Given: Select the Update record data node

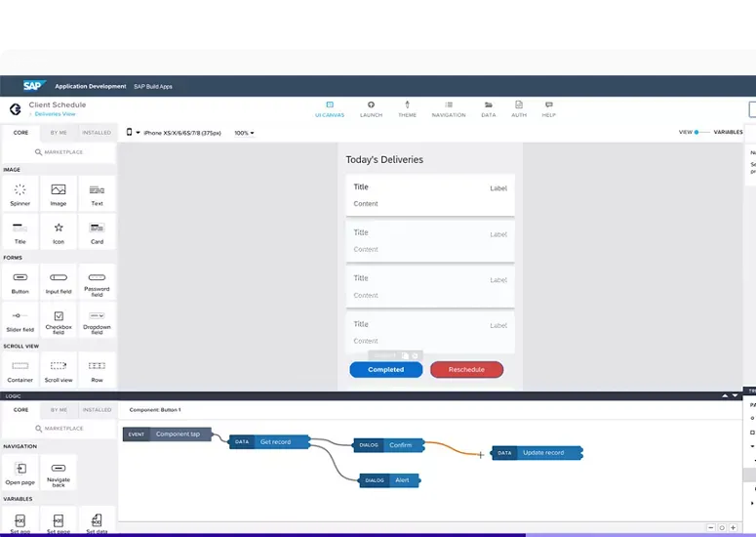Looking at the screenshot, I should coord(537,453).
